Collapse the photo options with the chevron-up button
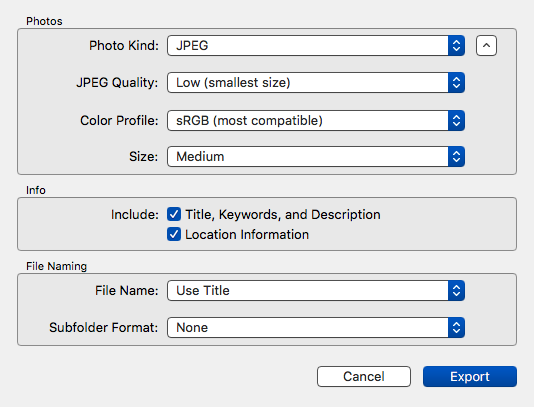Viewport: 534px width, 407px height. 486,45
